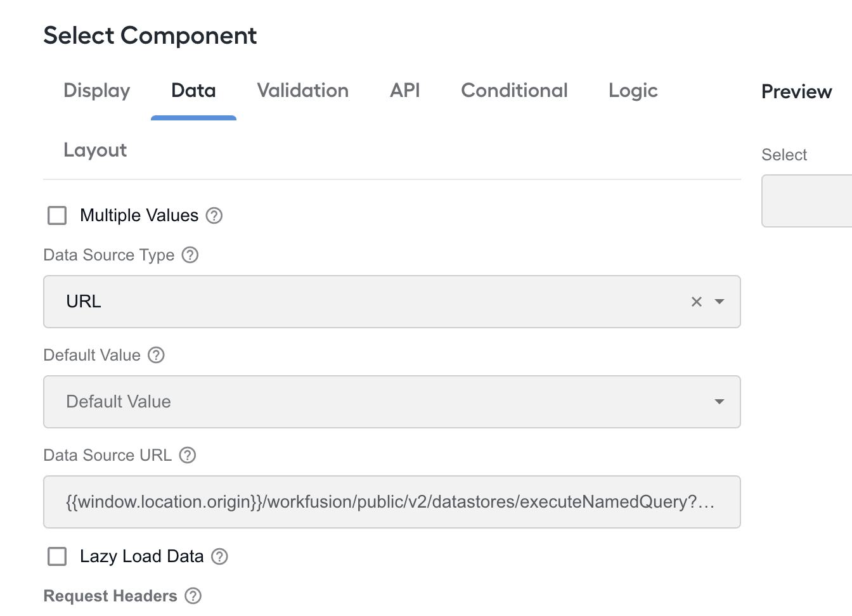
Task: Clear the URL selection with the X
Action: point(697,302)
